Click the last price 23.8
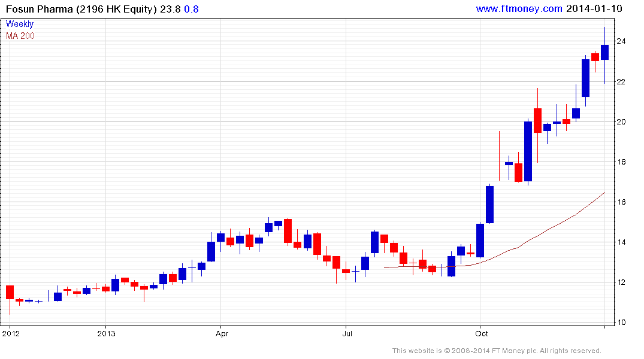The height and width of the screenshot is (359, 644). click(170, 9)
